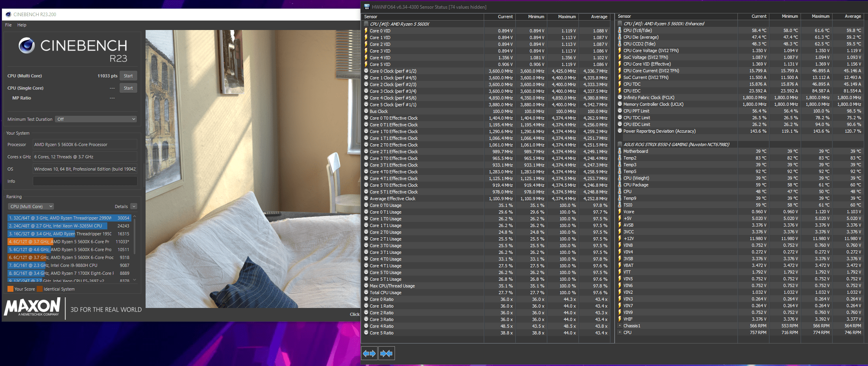Click the Info input field in Your System
The width and height of the screenshot is (868, 366).
coord(85,181)
